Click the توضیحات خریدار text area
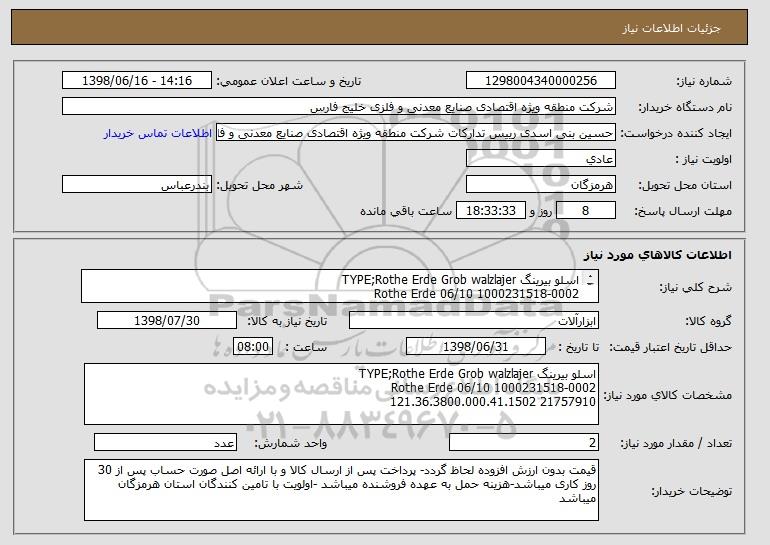 pyautogui.click(x=341, y=490)
